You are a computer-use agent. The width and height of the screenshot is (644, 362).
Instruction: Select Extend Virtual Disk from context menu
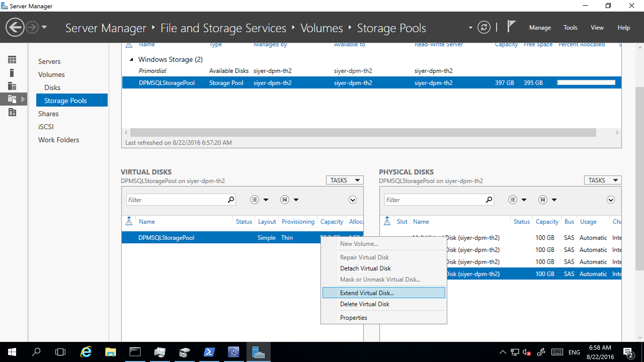pos(367,292)
